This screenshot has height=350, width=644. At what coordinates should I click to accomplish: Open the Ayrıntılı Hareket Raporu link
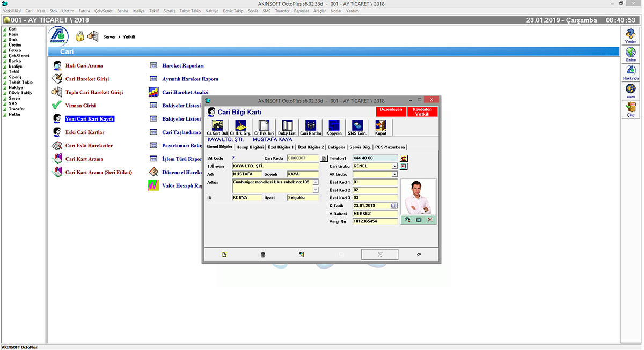pyautogui.click(x=191, y=79)
